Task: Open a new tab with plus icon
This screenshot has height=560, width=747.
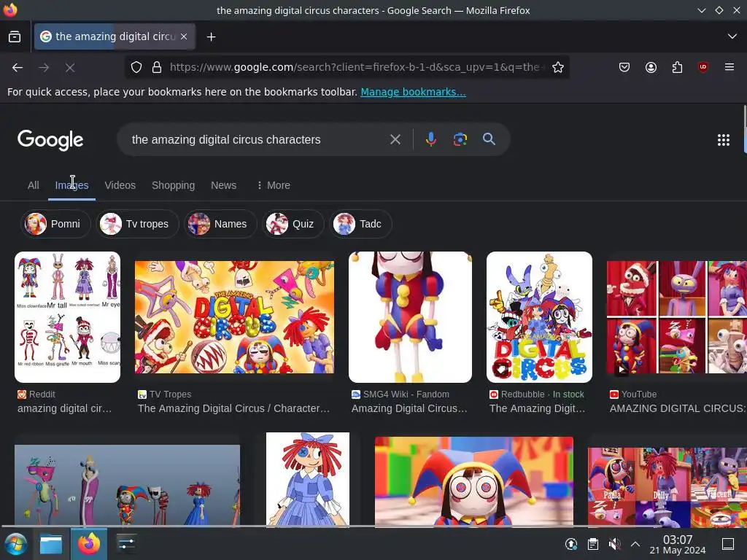Action: 211,36
